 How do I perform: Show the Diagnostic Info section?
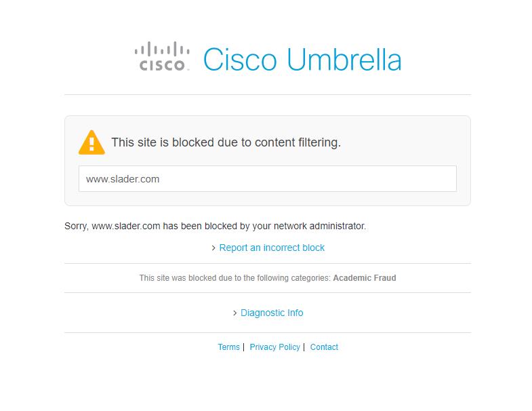pos(272,313)
